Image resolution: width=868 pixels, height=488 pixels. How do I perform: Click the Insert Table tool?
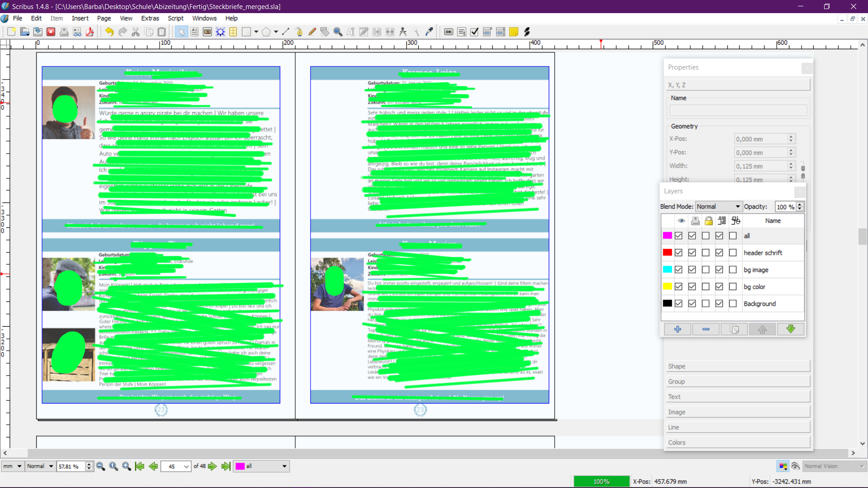pos(233,32)
